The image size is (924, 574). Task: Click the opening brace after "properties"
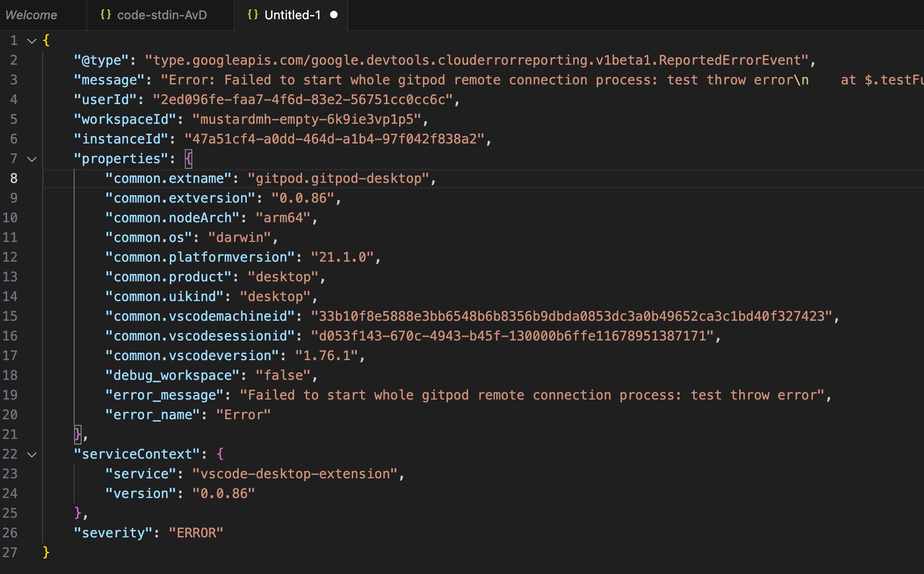coord(189,159)
